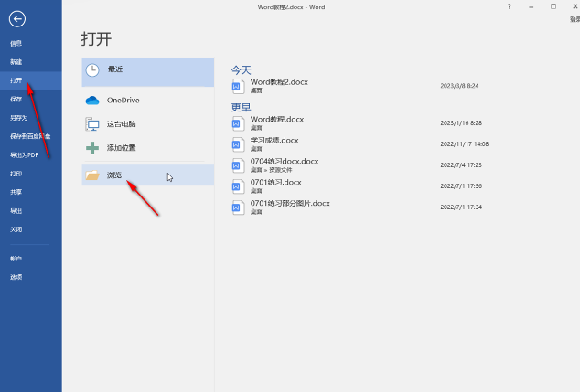The height and width of the screenshot is (392, 580).
Task: Click the green plus Add a Place icon
Action: tap(92, 148)
